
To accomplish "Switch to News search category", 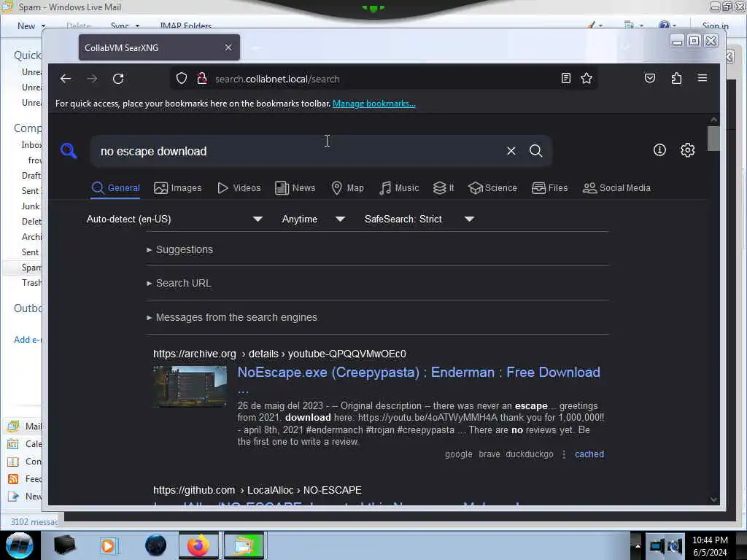I will [295, 188].
